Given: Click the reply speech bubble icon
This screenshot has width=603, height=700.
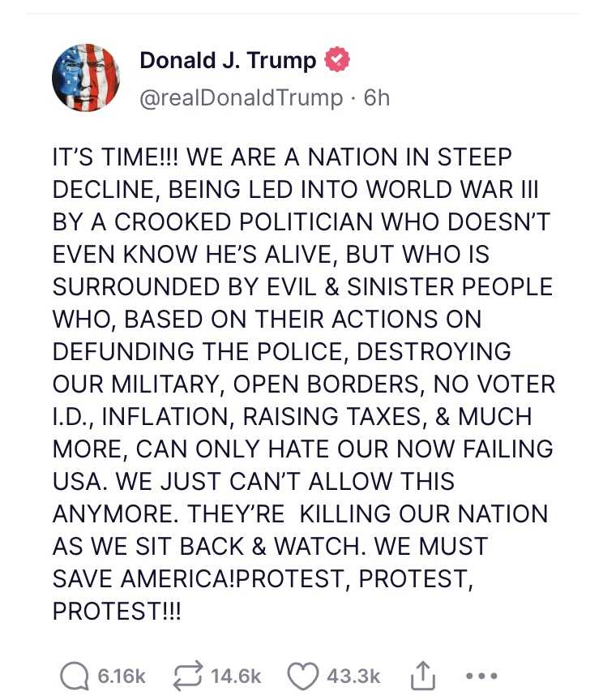Looking at the screenshot, I should [x=74, y=676].
